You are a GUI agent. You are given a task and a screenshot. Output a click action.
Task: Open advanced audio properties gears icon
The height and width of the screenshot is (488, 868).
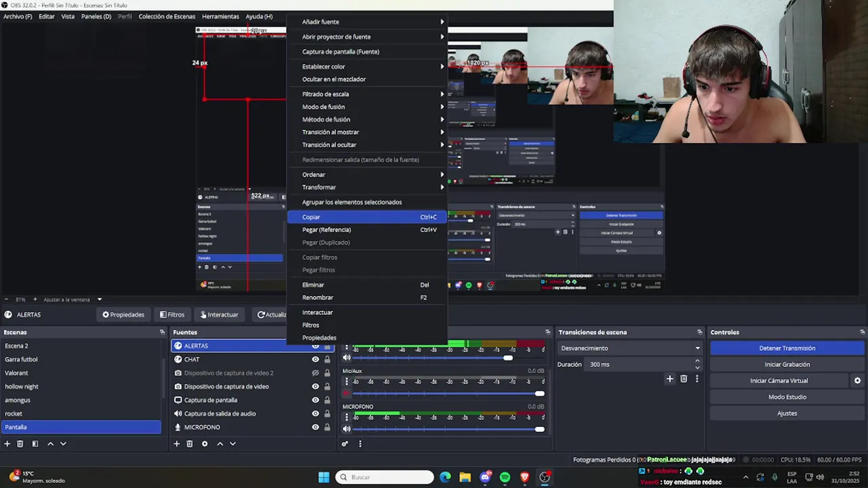tap(345, 444)
